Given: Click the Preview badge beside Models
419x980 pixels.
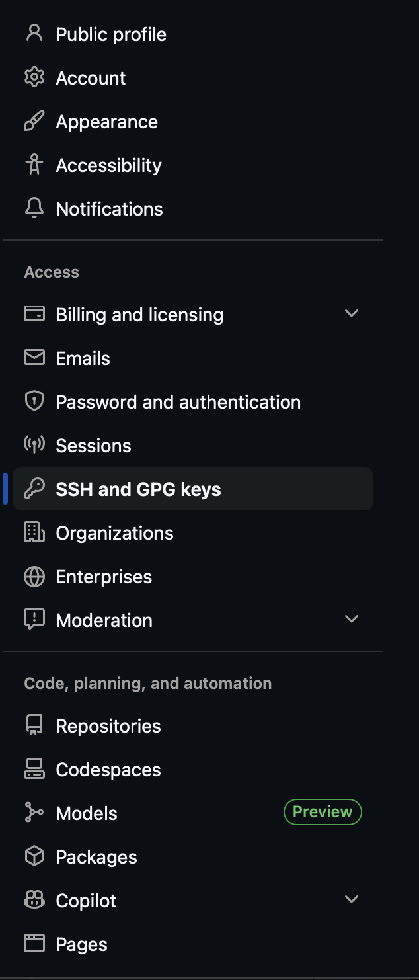Looking at the screenshot, I should pos(323,812).
